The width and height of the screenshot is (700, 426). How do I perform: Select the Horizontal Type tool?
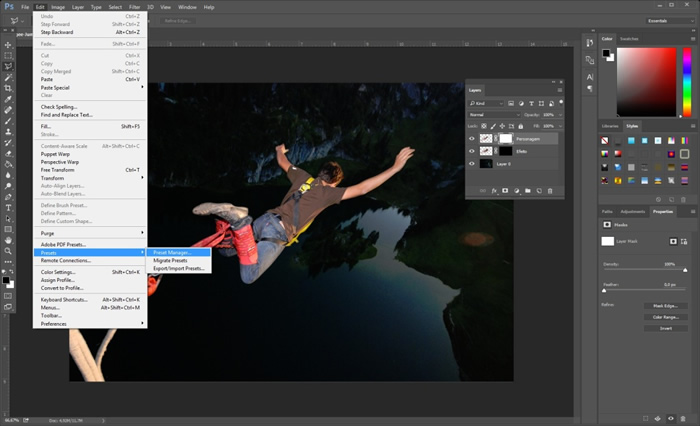[8, 207]
